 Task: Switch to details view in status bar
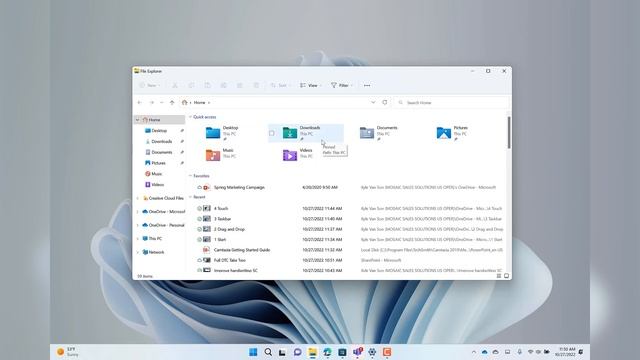click(499, 276)
